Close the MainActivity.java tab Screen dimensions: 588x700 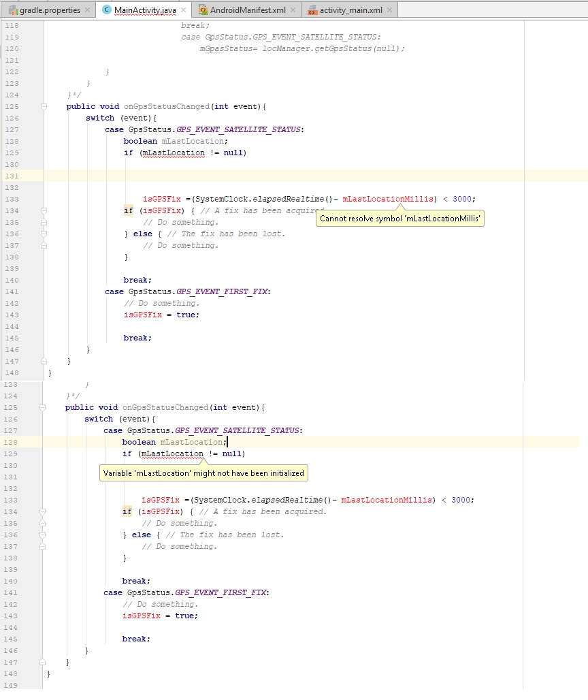(183, 10)
